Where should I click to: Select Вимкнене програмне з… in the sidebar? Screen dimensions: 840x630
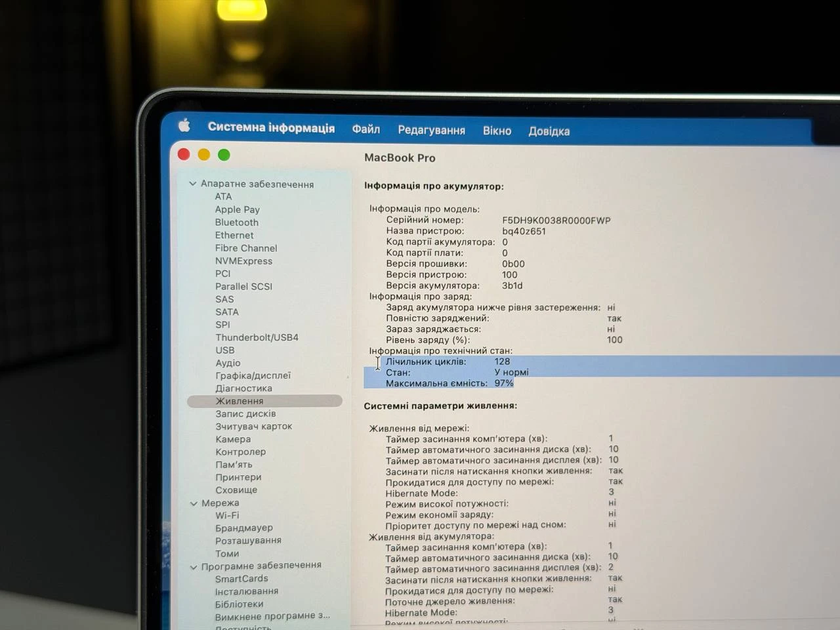coord(272,616)
